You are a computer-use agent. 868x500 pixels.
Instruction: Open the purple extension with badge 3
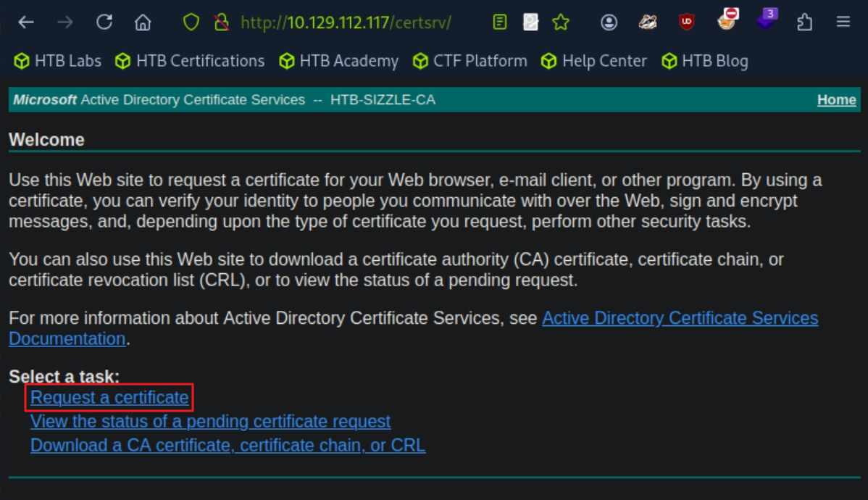pos(767,20)
